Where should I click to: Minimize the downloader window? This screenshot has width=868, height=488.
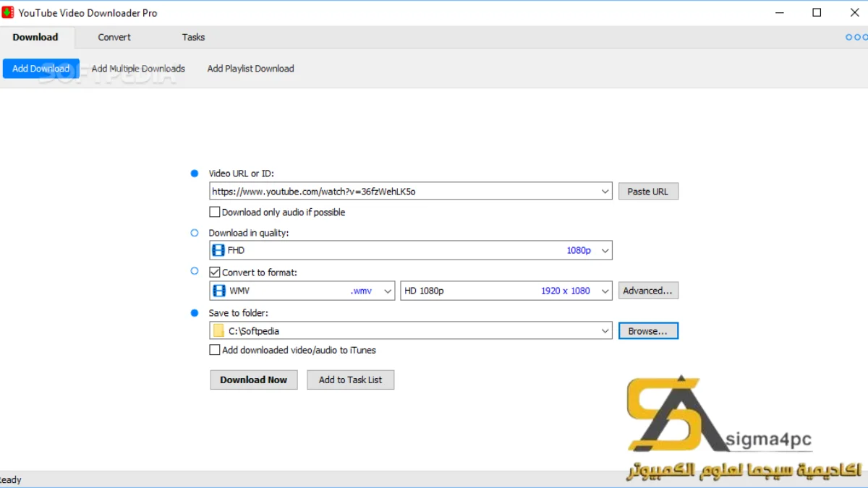pos(780,12)
